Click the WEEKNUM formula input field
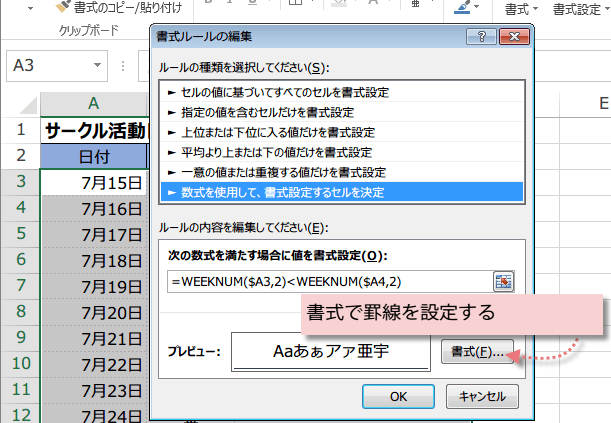611x423 pixels. pos(330,282)
